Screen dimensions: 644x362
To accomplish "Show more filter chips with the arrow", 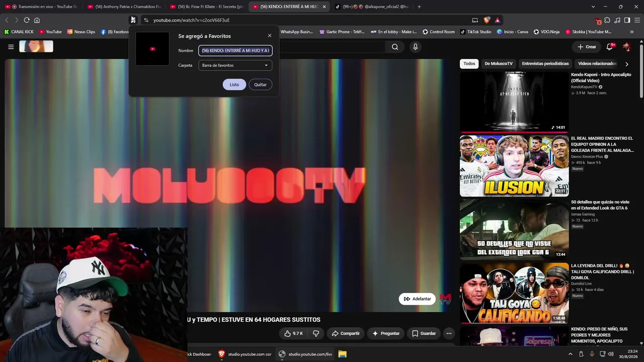I will pos(626,64).
